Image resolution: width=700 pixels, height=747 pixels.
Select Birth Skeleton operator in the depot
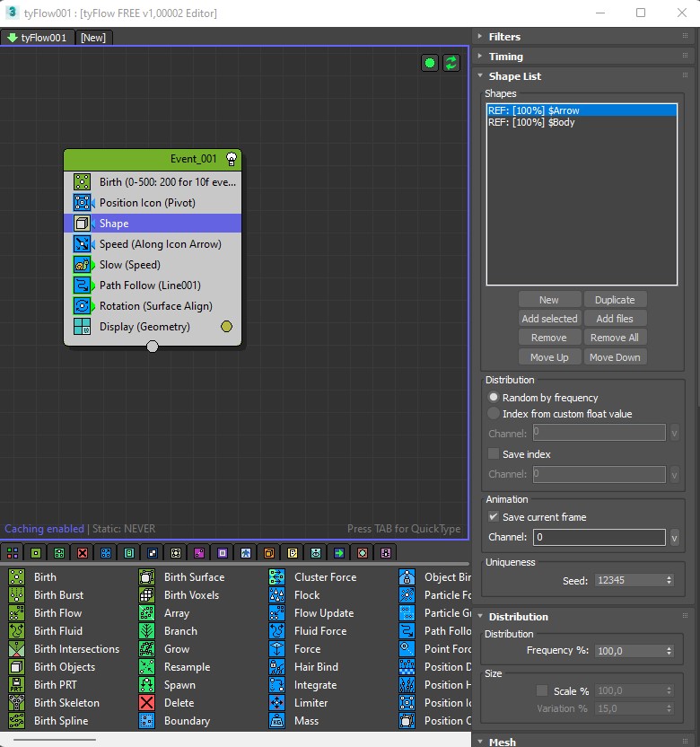[x=54, y=703]
